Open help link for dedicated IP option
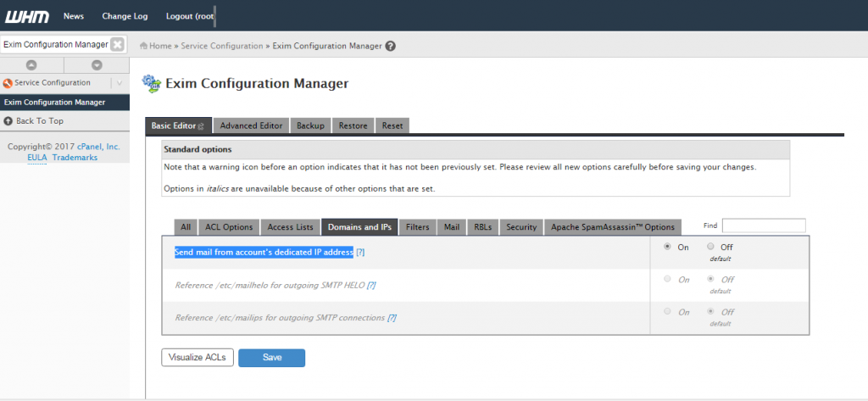The width and height of the screenshot is (868, 401). click(x=360, y=252)
